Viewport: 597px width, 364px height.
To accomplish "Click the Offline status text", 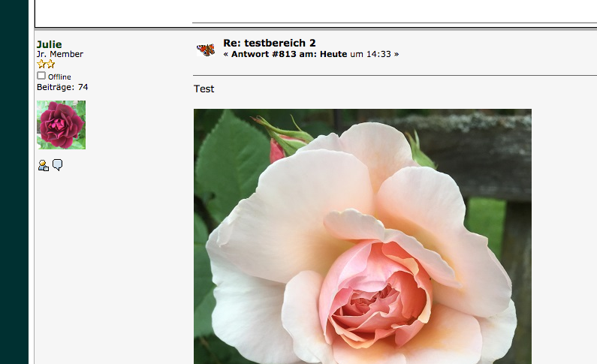I will tap(59, 77).
